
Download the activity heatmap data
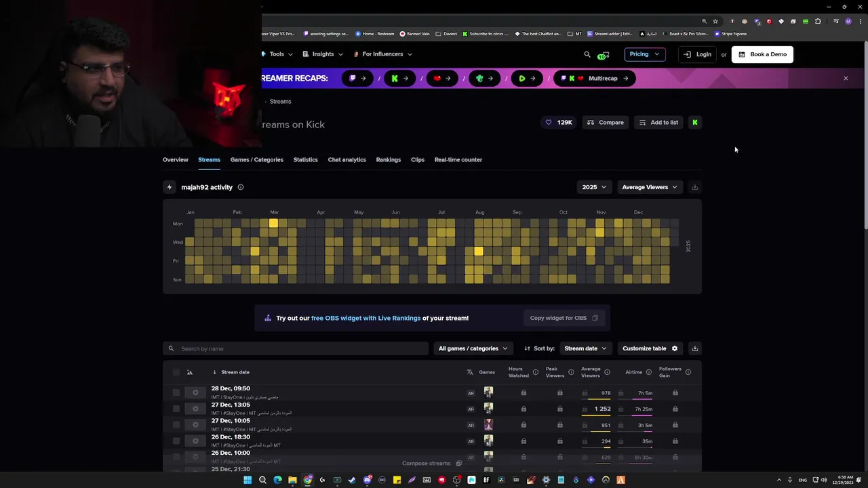[694, 187]
